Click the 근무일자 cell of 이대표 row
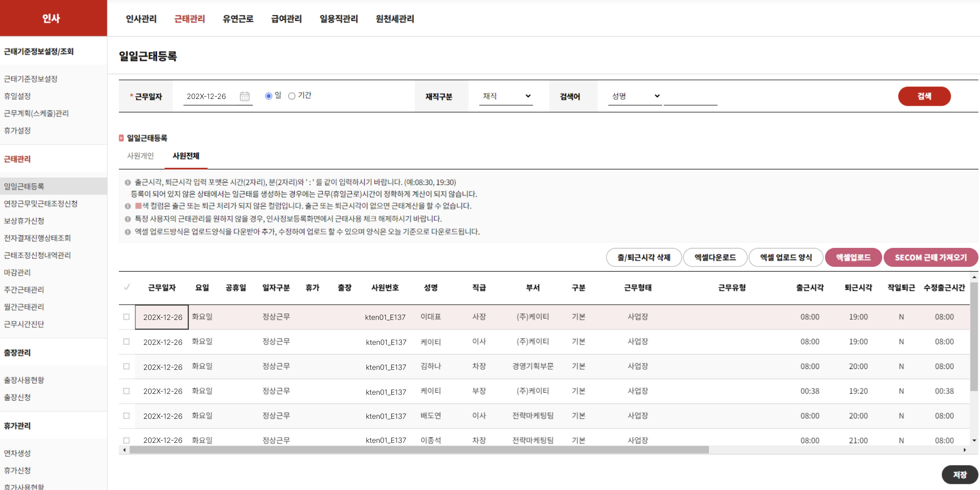980x490 pixels. pos(162,317)
